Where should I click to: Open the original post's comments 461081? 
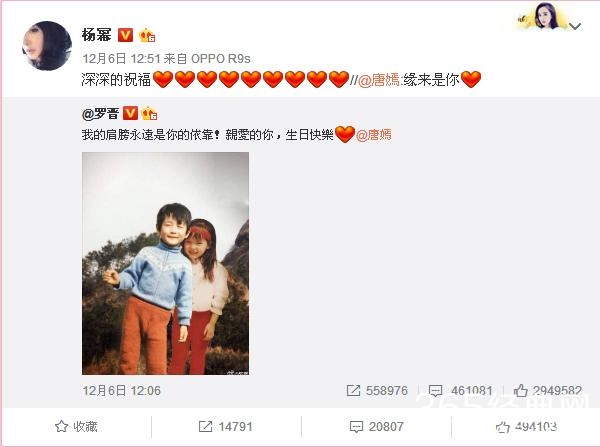(460, 391)
